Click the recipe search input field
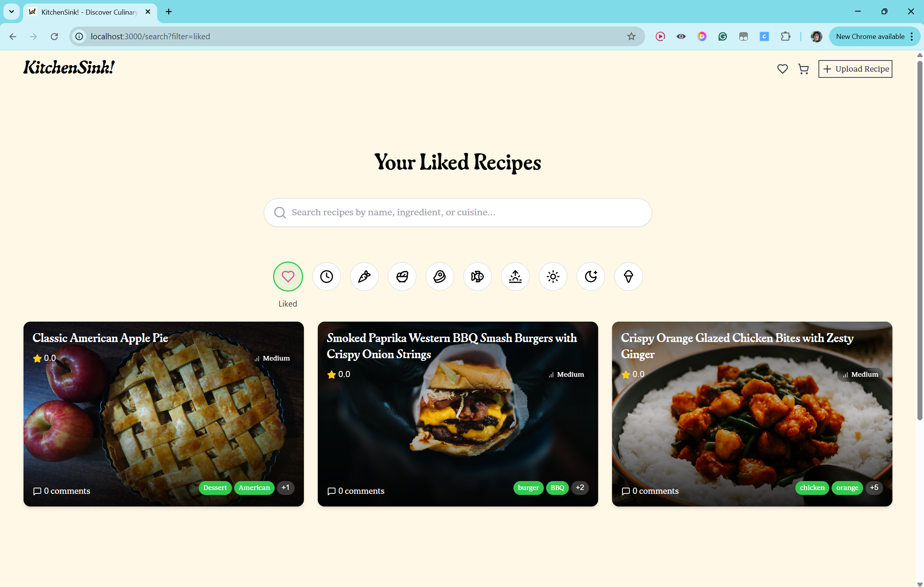The image size is (924, 587). click(x=458, y=212)
